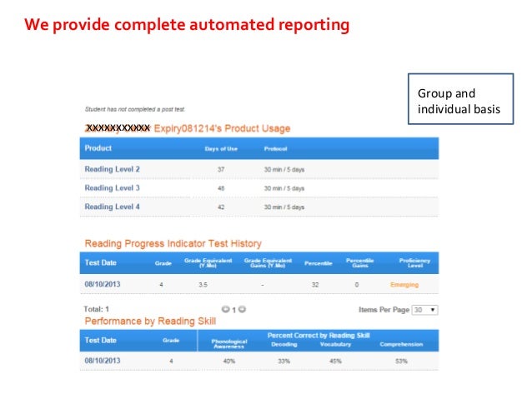
Task: Open the Reading Level 3 product link
Action: (112, 187)
